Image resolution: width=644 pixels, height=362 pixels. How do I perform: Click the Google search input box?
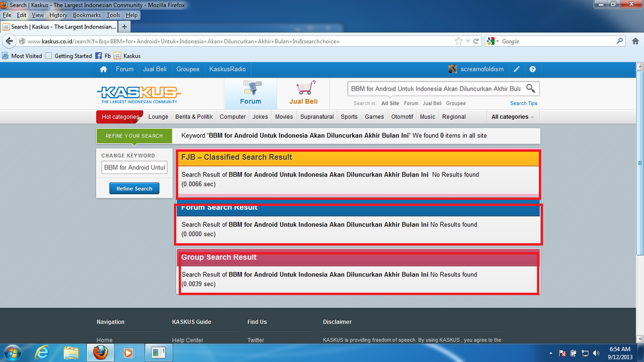tap(557, 41)
